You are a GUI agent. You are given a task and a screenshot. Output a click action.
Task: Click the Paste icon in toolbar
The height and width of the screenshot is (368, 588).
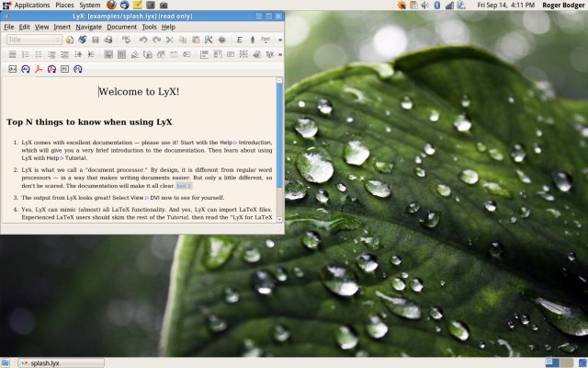[x=196, y=40]
